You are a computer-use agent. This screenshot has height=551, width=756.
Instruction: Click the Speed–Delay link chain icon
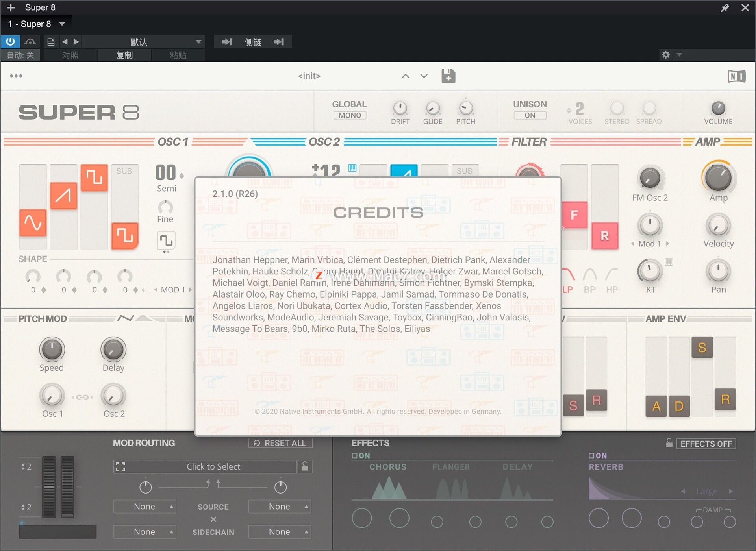(82, 397)
